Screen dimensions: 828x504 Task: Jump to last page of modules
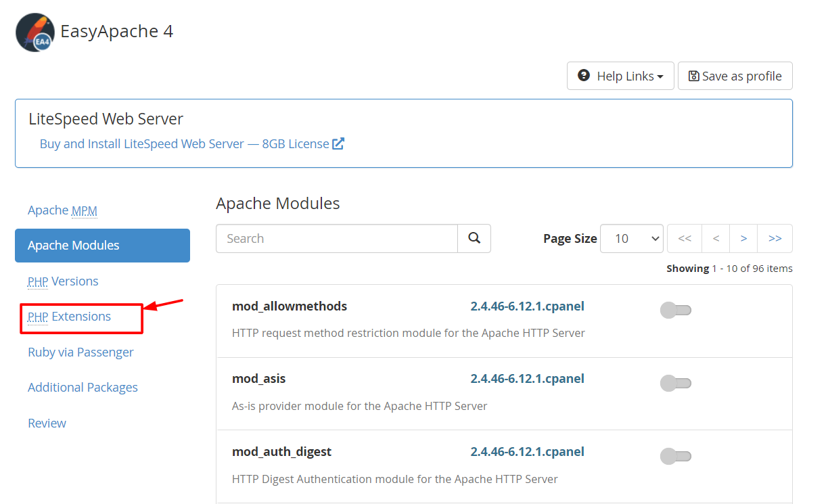click(x=775, y=238)
